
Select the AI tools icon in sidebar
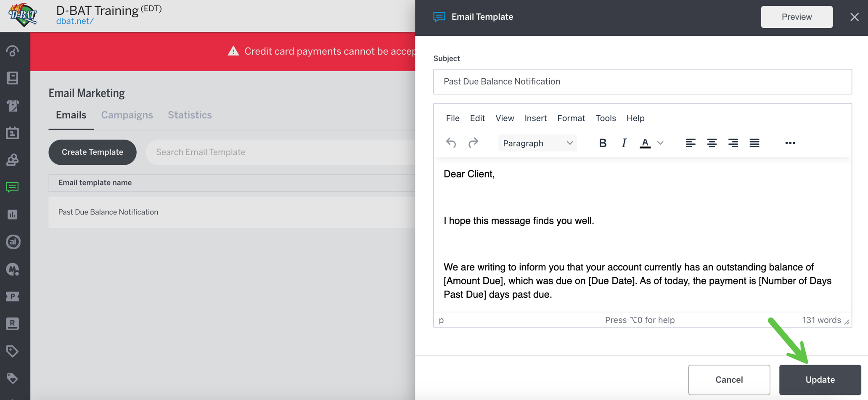[13, 242]
